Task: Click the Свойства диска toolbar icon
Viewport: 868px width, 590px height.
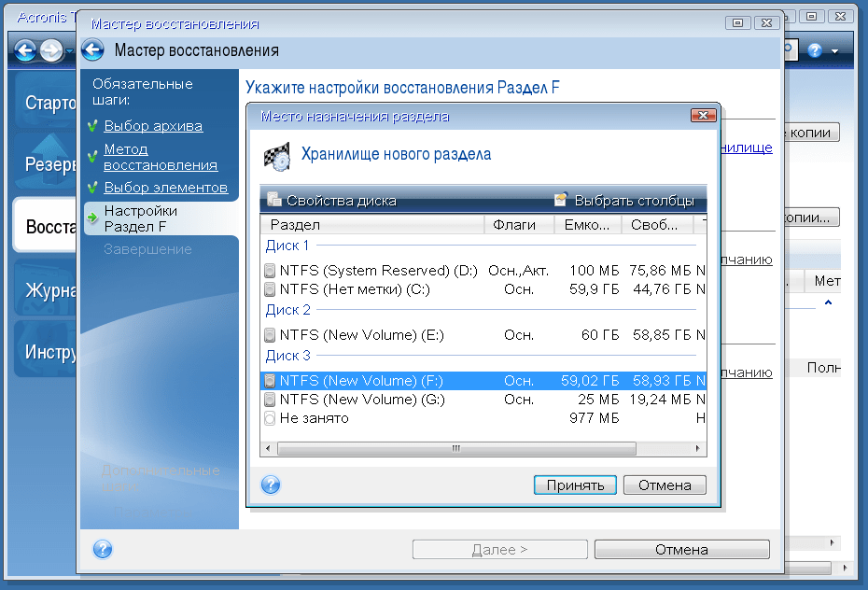Action: coord(273,200)
